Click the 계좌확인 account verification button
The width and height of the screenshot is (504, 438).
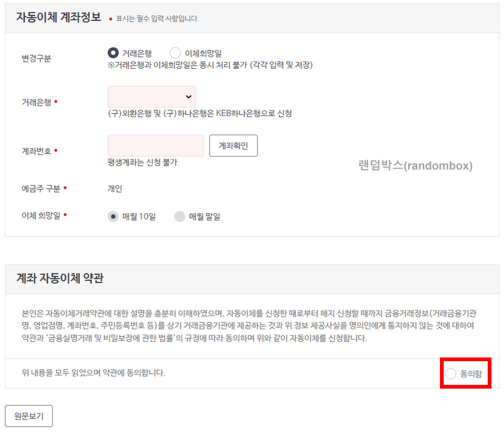tap(233, 146)
